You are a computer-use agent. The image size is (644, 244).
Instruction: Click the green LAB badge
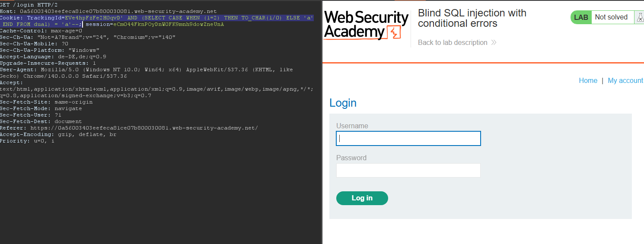pos(581,17)
